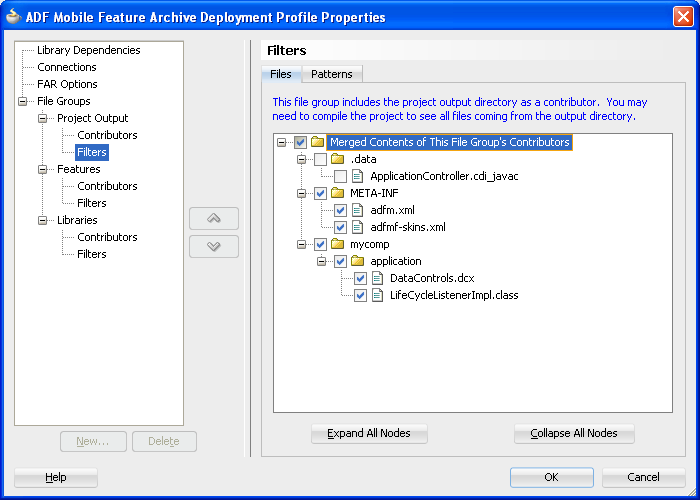Image resolution: width=700 pixels, height=500 pixels.
Task: Select Filters under Project Output
Action: pos(92,152)
